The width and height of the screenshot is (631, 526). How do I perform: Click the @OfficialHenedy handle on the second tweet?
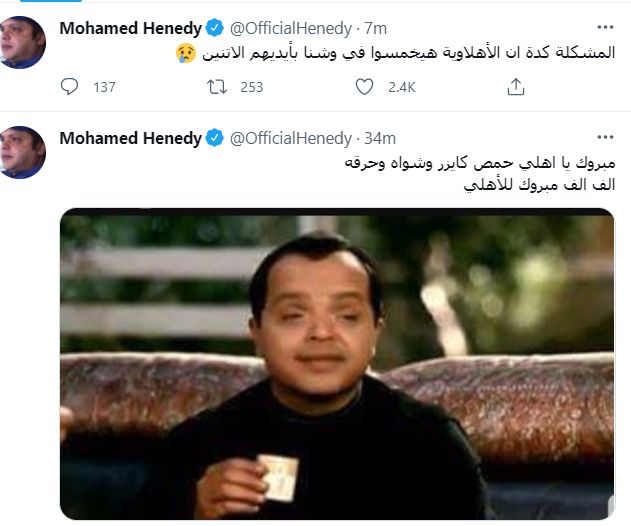(x=291, y=138)
